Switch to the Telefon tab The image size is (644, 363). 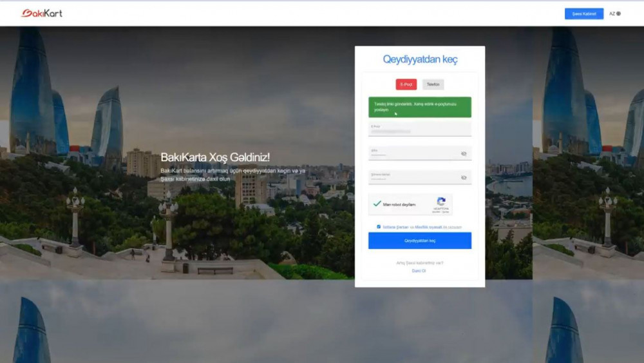pos(433,84)
